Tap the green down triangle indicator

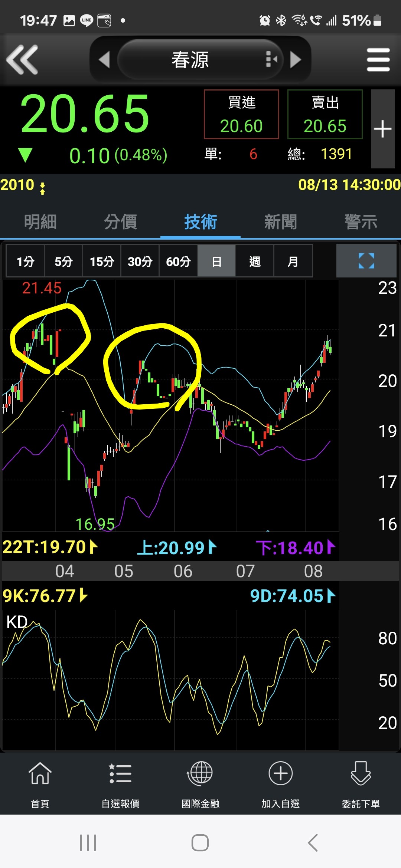[25, 155]
